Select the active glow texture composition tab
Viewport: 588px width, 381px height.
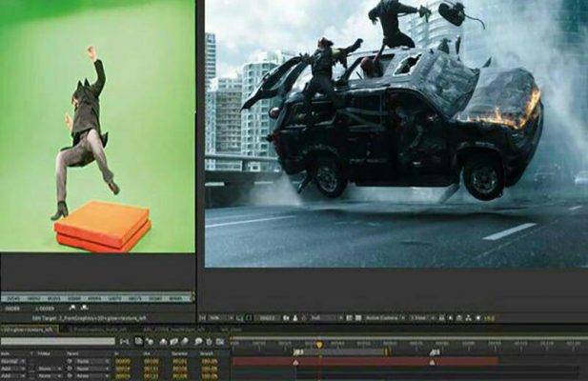point(29,330)
